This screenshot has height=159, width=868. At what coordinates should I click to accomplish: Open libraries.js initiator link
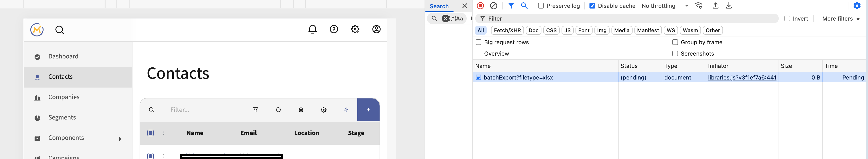tap(742, 77)
